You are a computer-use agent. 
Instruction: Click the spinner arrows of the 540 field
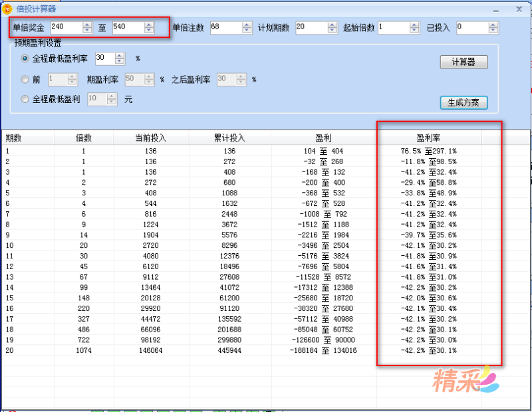pyautogui.click(x=149, y=27)
